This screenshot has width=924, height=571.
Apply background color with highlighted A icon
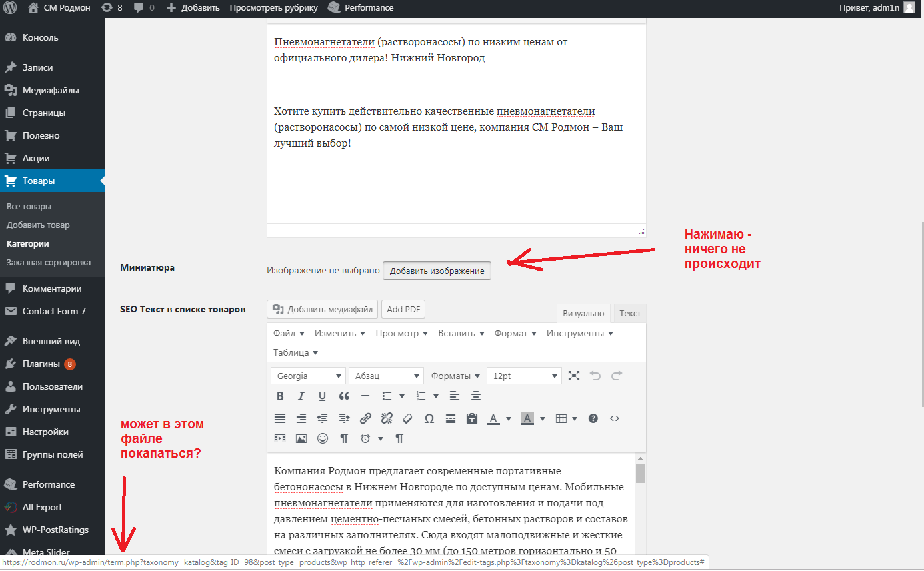tap(527, 418)
